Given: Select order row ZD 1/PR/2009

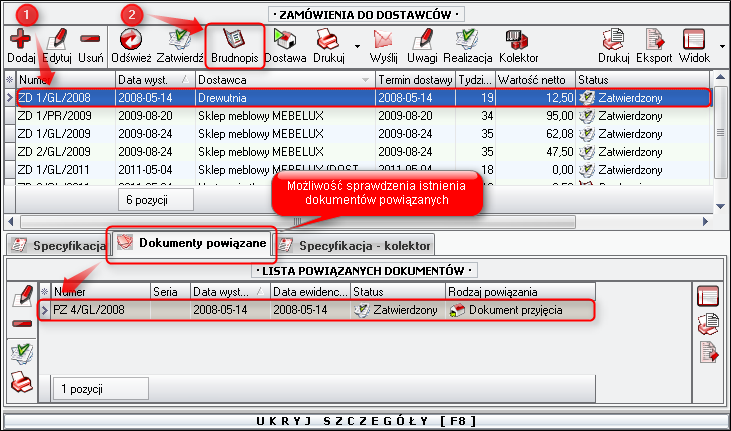Looking at the screenshot, I should pyautogui.click(x=56, y=115).
